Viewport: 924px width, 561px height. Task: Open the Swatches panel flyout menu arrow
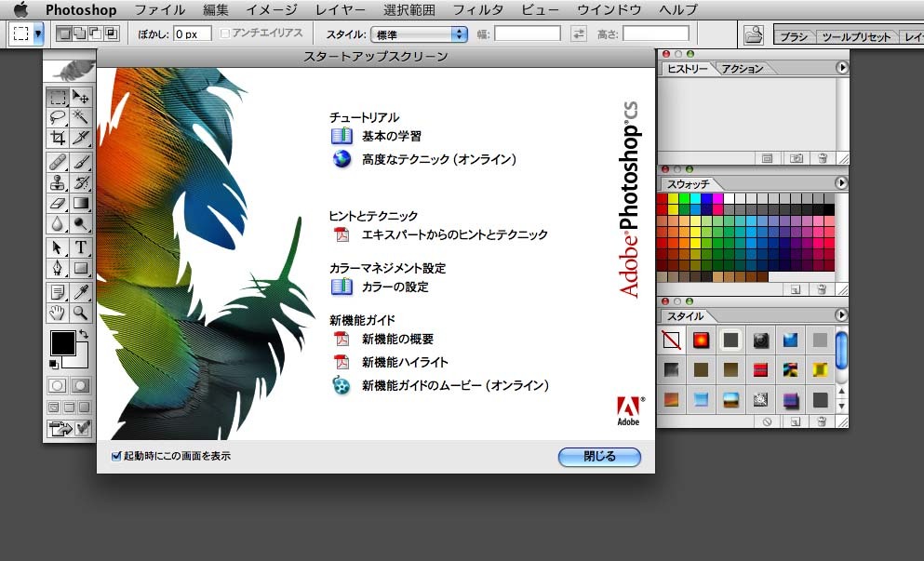[841, 183]
